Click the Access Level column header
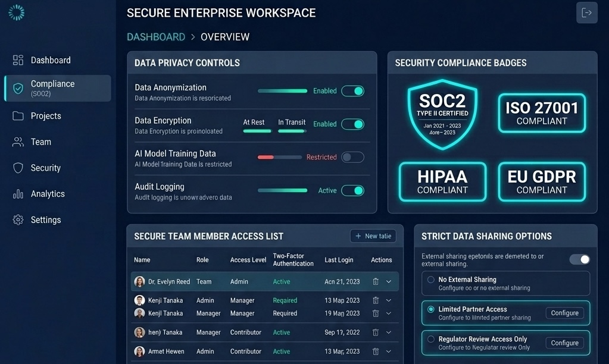The height and width of the screenshot is (364, 609). 248,259
